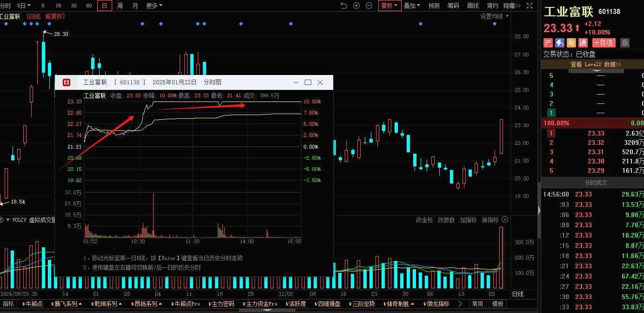Click the red 通 connect badge

click(x=583, y=43)
